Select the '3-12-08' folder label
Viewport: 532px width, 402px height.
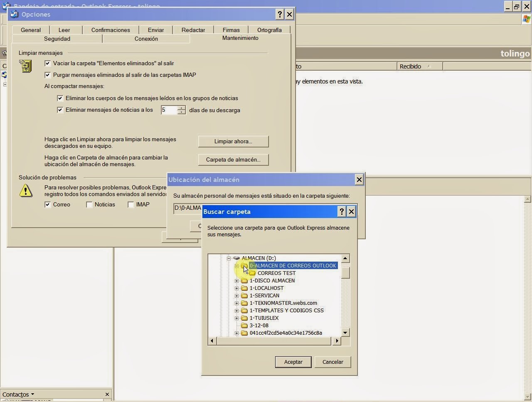tap(259, 325)
